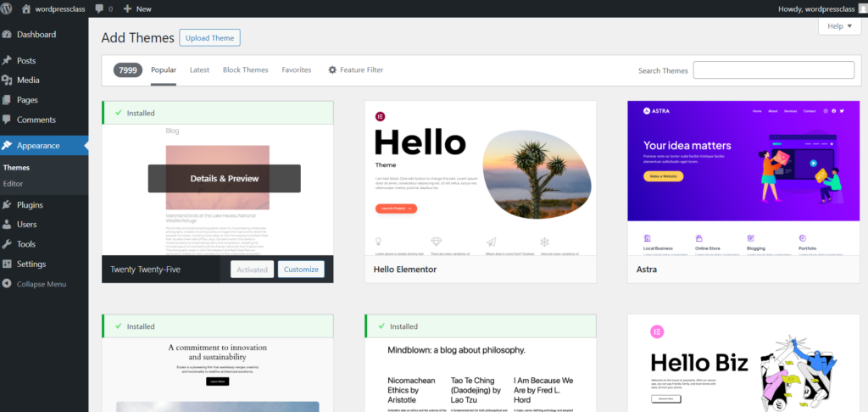Switch to the Favorites tab
This screenshot has height=412, width=868.
pos(296,70)
